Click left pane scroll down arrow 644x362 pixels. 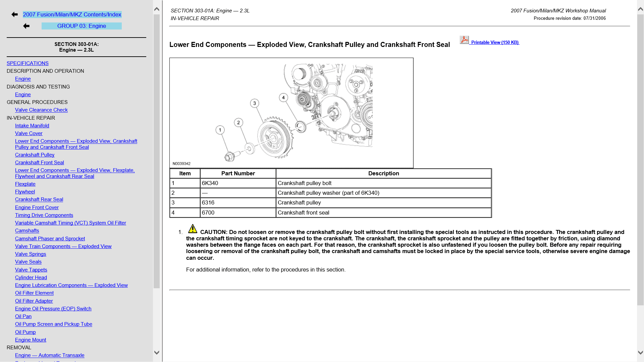point(157,353)
